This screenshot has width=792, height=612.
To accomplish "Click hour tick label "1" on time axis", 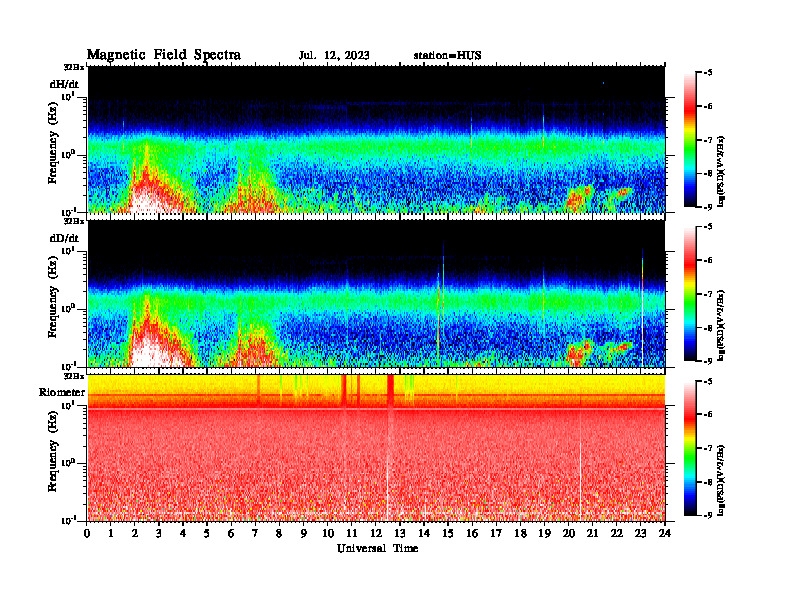I will pyautogui.click(x=111, y=533).
